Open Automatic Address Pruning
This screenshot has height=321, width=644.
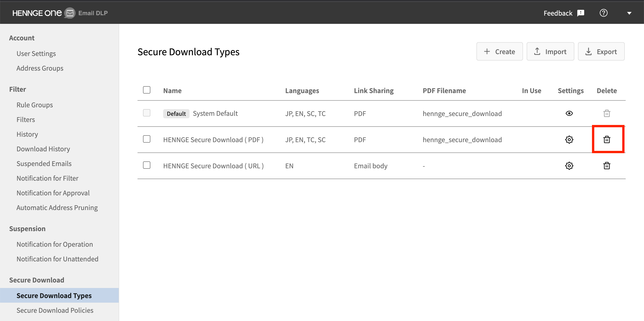pos(57,208)
